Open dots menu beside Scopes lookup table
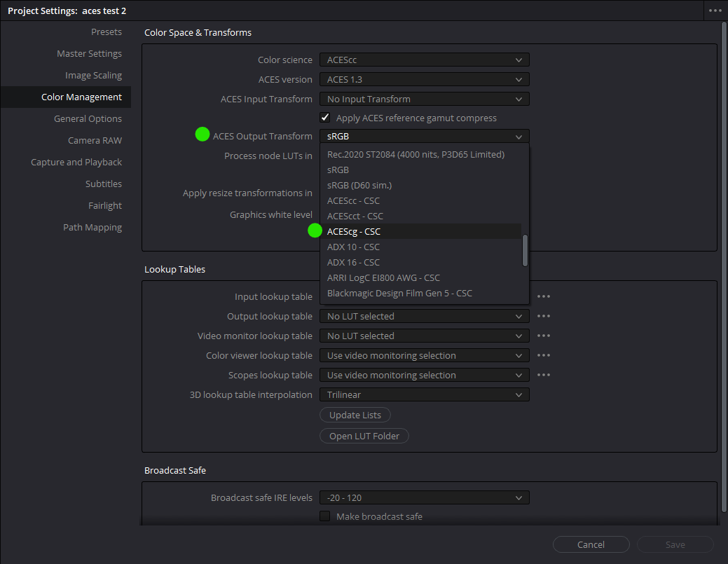 point(543,375)
